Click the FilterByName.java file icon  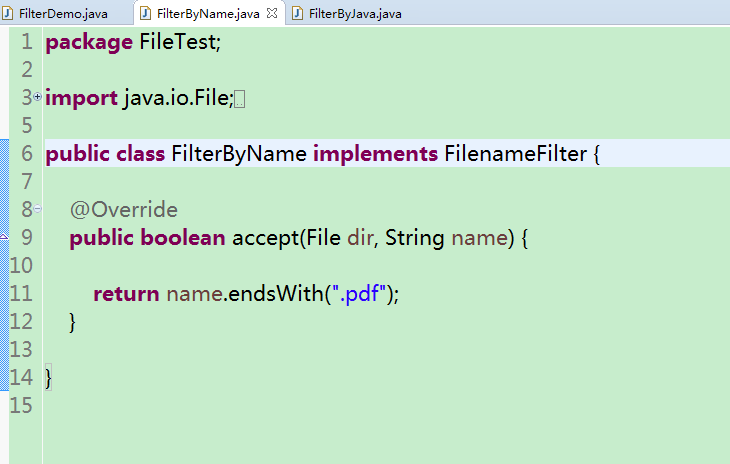pos(146,13)
